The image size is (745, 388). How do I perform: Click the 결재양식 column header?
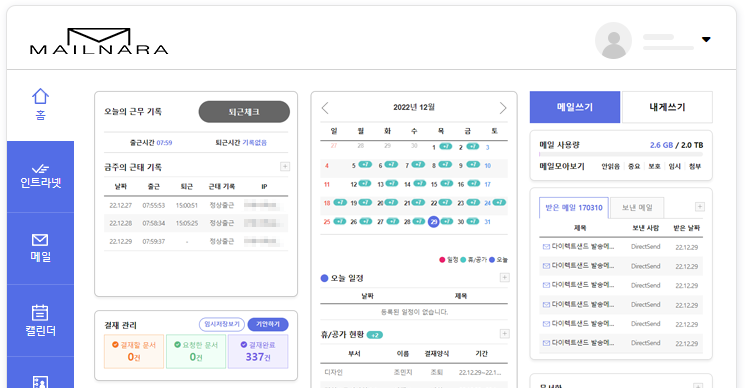point(436,354)
